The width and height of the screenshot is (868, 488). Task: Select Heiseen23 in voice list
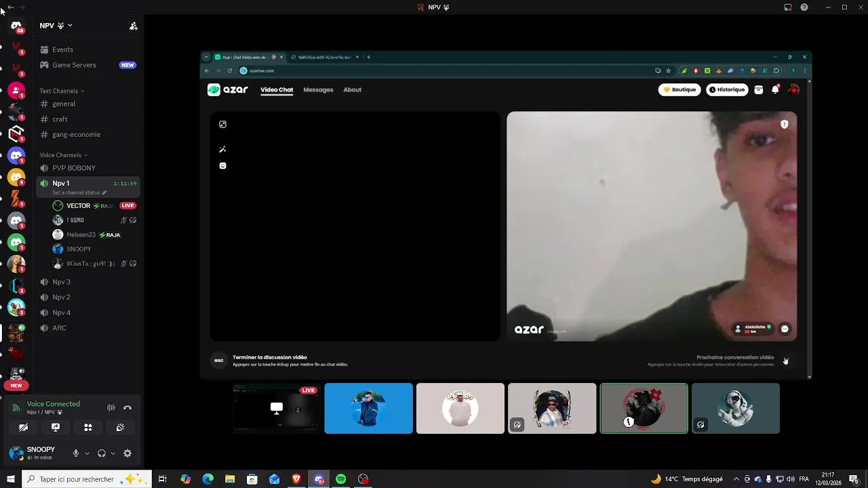tap(94, 235)
